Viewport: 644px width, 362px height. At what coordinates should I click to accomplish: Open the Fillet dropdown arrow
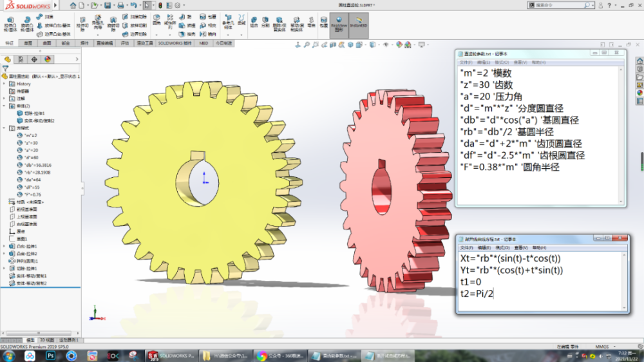(156, 35)
